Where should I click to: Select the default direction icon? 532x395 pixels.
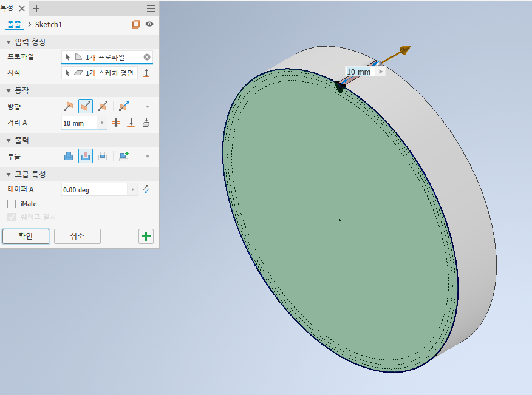[x=68, y=106]
